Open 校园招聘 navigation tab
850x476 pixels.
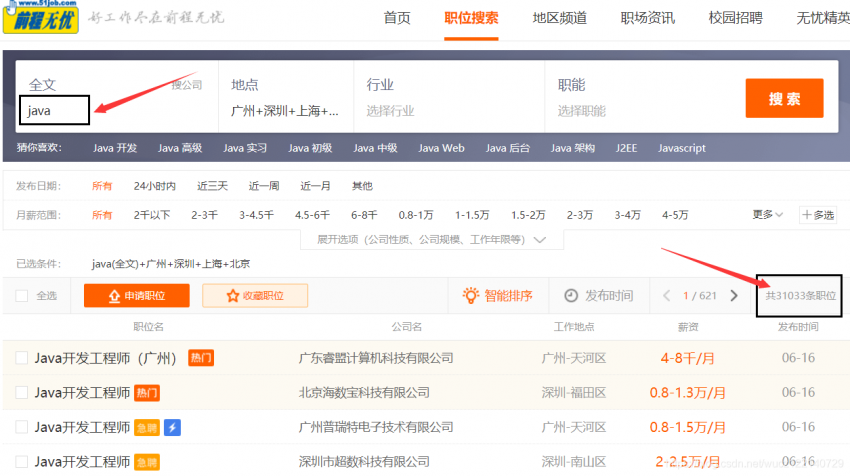tap(735, 18)
